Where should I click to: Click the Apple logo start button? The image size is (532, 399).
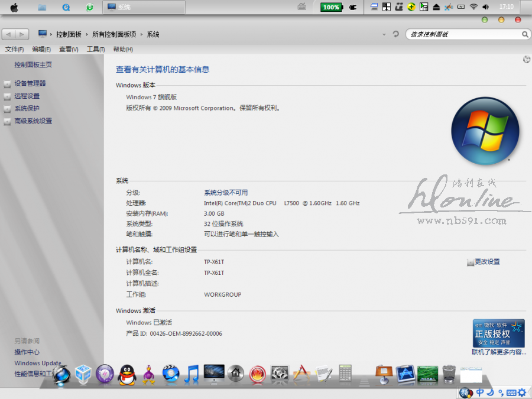click(x=14, y=7)
